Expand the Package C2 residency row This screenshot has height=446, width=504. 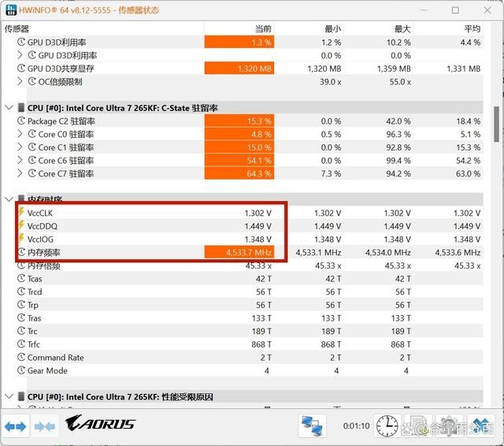21,121
